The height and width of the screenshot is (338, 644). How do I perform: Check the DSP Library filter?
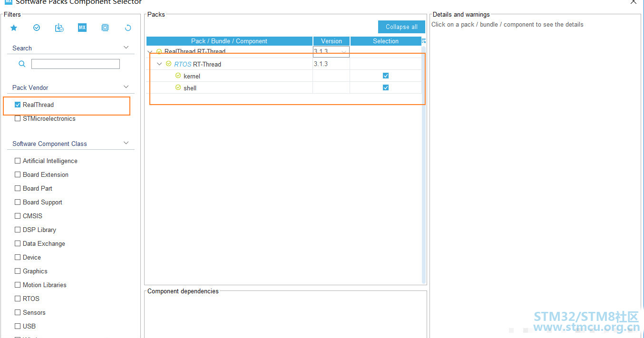(18, 230)
